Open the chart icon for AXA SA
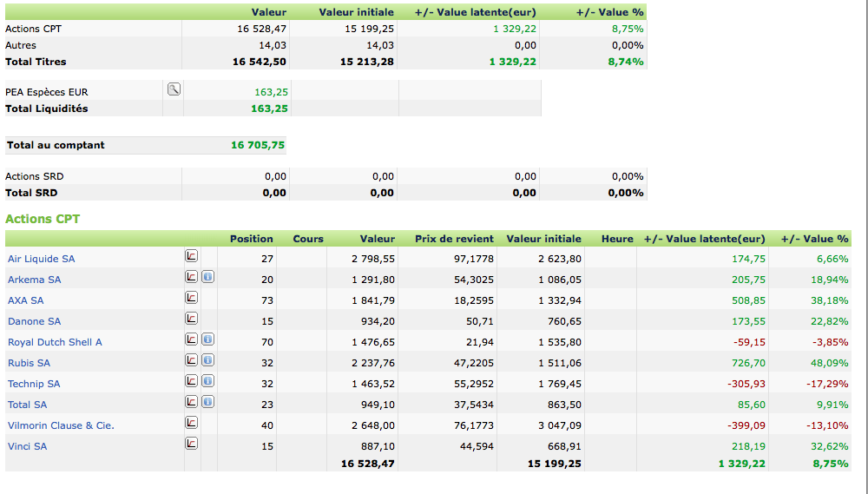868x494 pixels. tap(191, 298)
